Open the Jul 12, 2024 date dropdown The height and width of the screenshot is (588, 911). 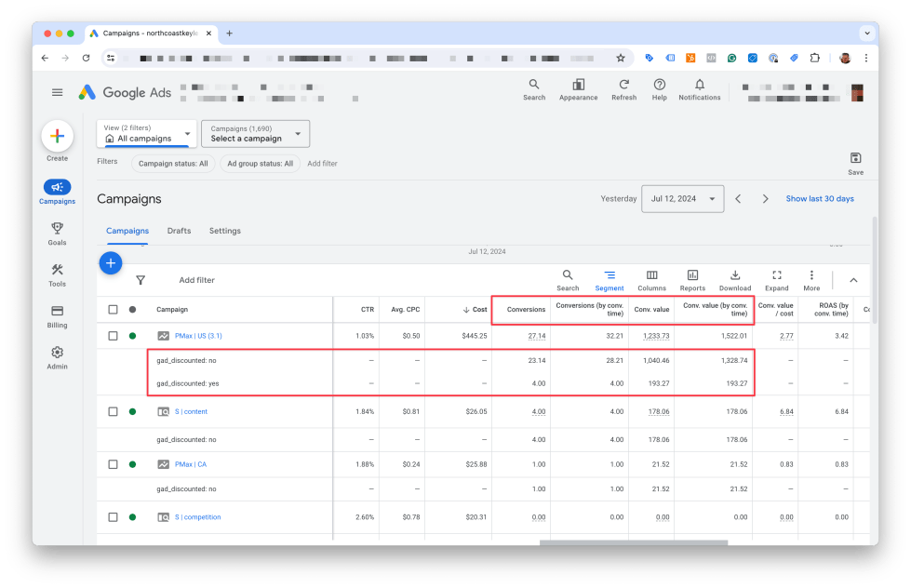pyautogui.click(x=682, y=199)
